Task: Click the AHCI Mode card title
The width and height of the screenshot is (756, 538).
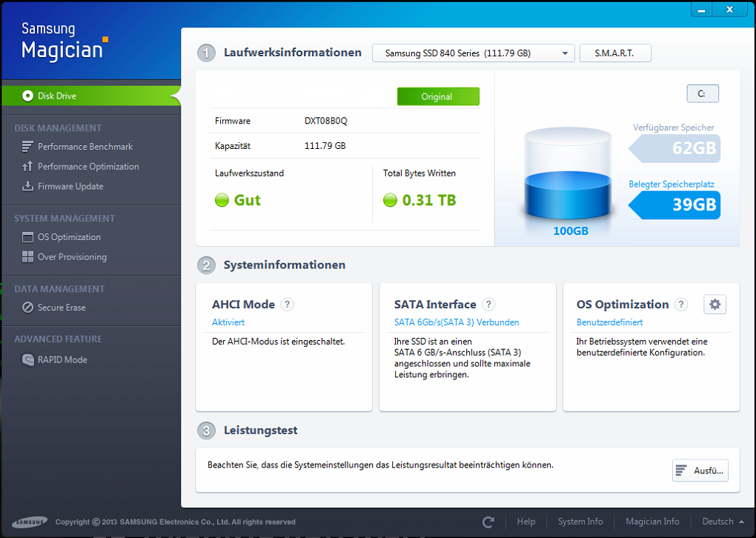Action: coord(243,304)
